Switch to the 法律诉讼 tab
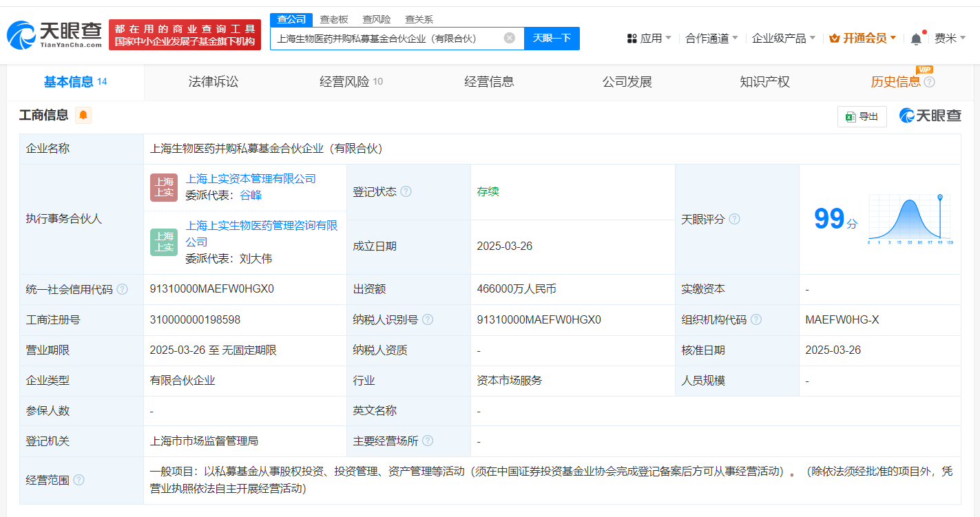This screenshot has width=980, height=517. [213, 82]
